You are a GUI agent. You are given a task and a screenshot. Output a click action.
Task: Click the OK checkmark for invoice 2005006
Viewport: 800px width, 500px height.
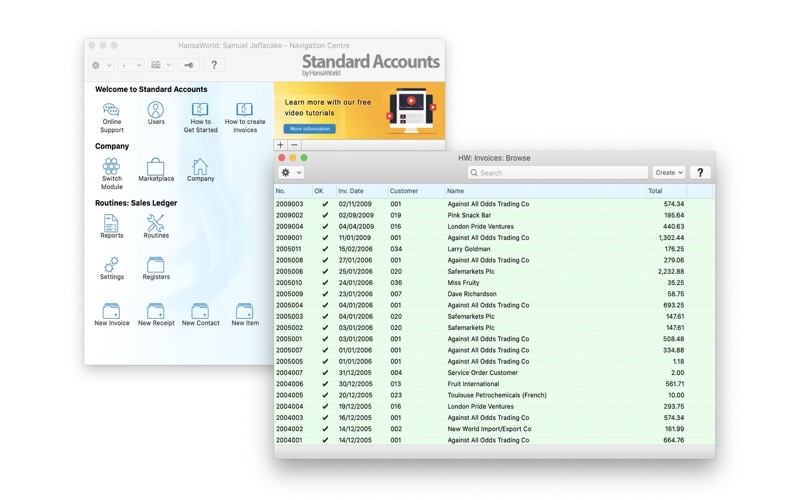[325, 271]
